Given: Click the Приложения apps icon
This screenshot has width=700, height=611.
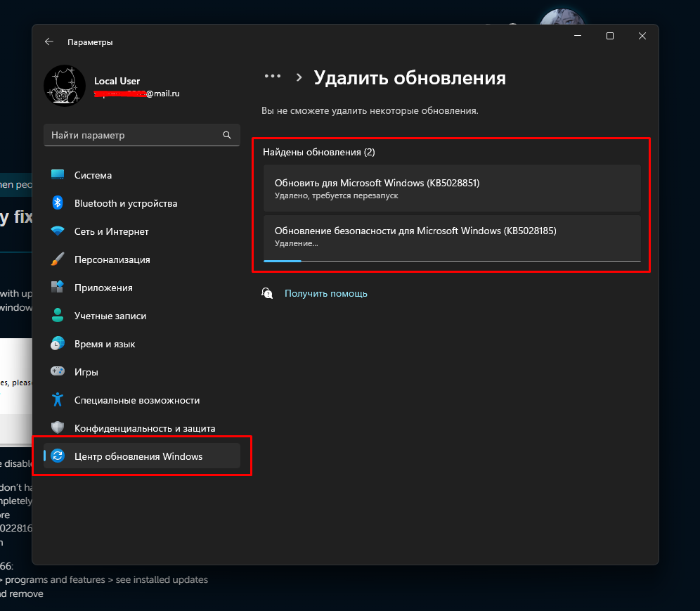Looking at the screenshot, I should point(58,288).
